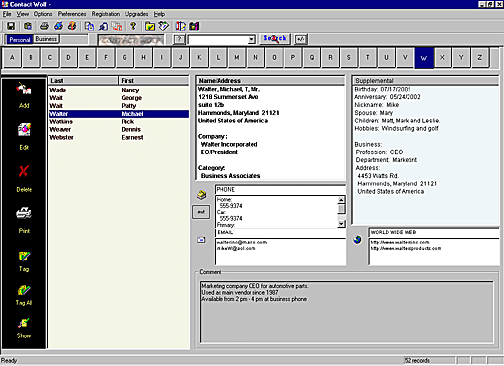Image resolution: width=504 pixels, height=366 pixels.
Task: Open the Print icon in the sidebar
Action: (x=24, y=213)
